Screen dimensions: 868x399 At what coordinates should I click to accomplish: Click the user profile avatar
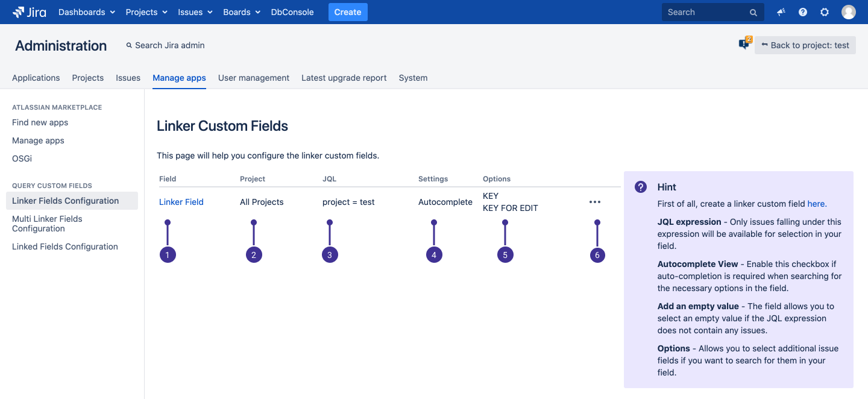click(x=848, y=12)
